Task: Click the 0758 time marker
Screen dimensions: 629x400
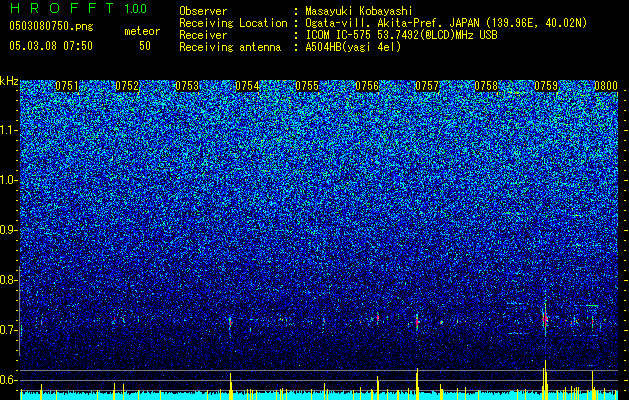Action: tap(486, 86)
